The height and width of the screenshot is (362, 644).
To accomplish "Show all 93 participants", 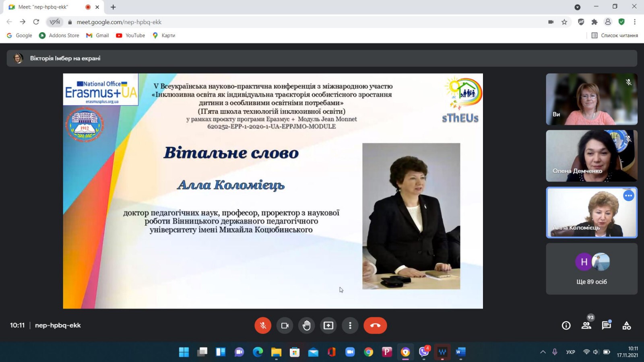I will pos(586,326).
